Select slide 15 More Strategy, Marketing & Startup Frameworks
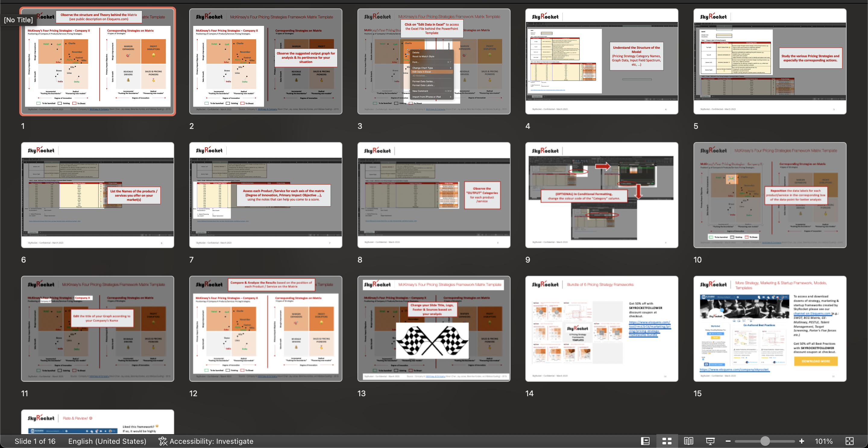 770,328
